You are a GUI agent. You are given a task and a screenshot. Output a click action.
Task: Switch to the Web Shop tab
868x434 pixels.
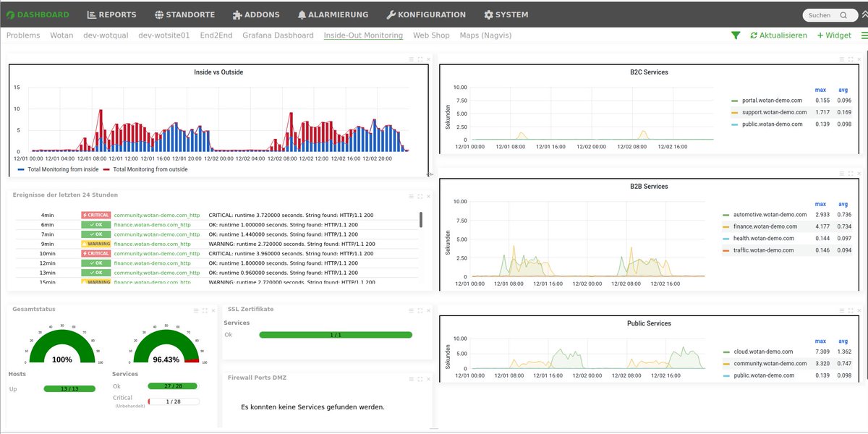(431, 35)
